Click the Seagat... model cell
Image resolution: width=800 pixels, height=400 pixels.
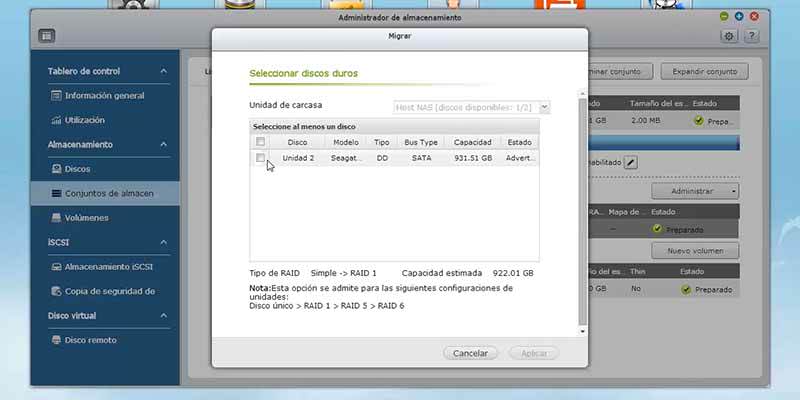click(x=346, y=158)
